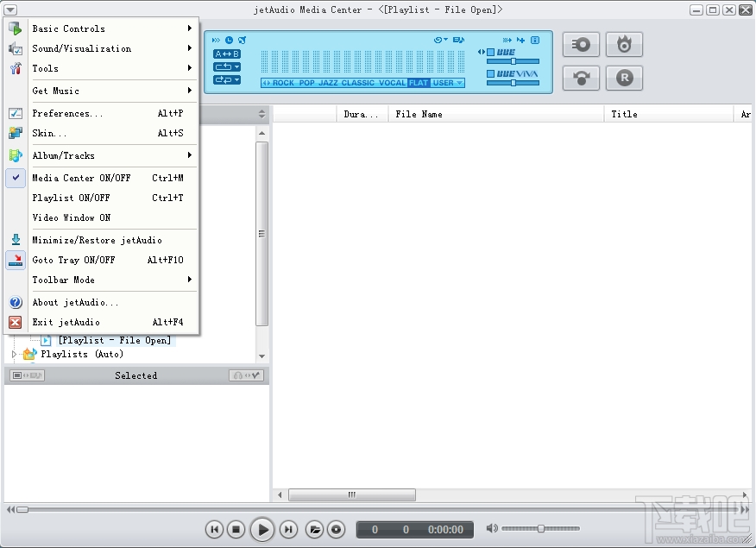756x548 pixels.
Task: Click the About jetAudio help icon
Action: click(x=15, y=302)
